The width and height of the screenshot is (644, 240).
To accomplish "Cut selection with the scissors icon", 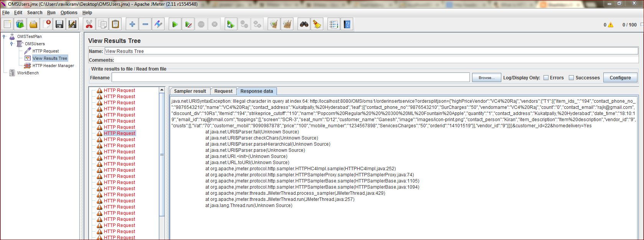I will (89, 25).
